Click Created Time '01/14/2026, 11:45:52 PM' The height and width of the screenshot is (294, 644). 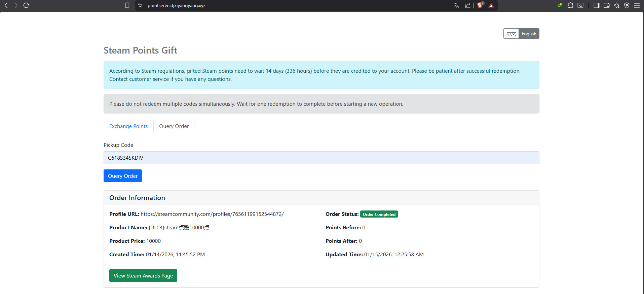pos(175,255)
